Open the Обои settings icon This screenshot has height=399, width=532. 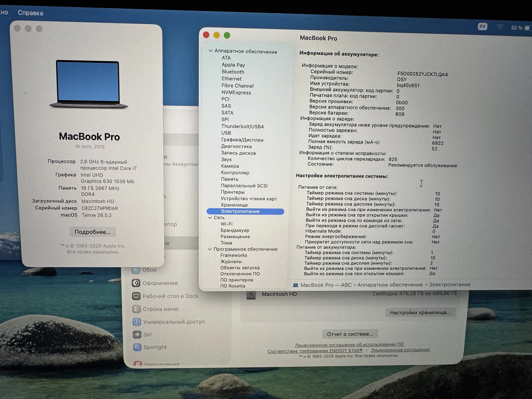click(136, 270)
